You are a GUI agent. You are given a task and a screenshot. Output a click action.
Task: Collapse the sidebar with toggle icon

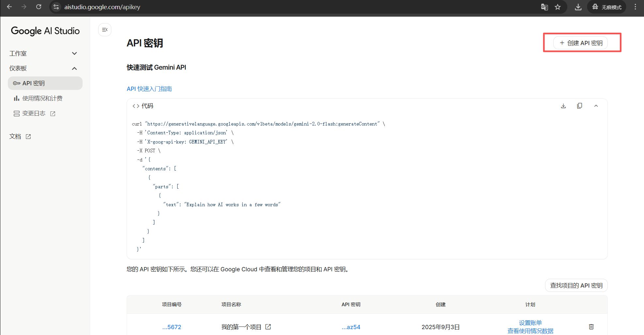(105, 30)
